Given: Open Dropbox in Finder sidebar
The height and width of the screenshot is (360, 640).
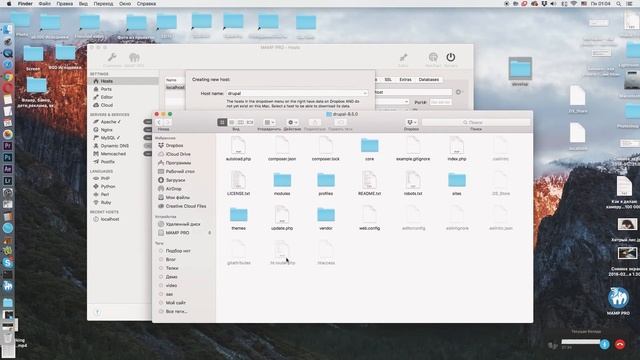Looking at the screenshot, I should point(174,145).
